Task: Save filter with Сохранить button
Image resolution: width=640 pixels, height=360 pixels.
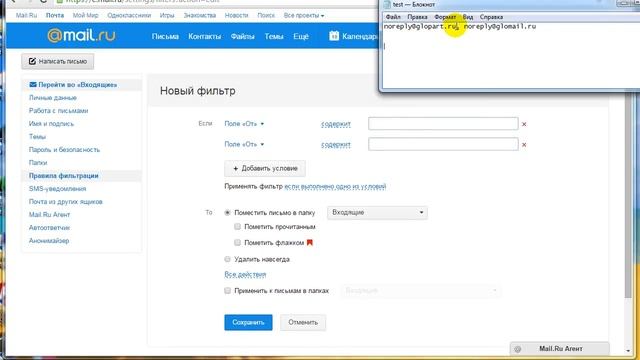Action: [x=248, y=322]
